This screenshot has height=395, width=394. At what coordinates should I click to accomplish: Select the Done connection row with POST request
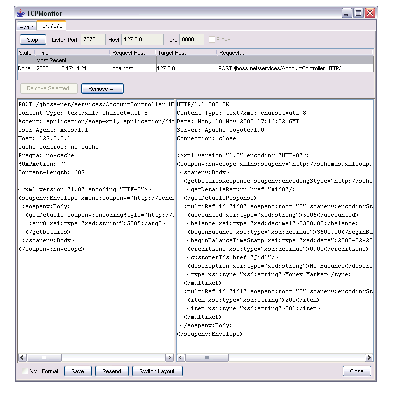point(196,68)
